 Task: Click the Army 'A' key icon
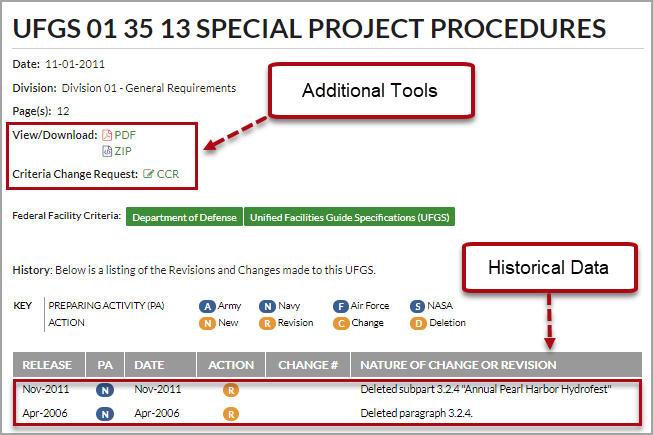tap(207, 306)
